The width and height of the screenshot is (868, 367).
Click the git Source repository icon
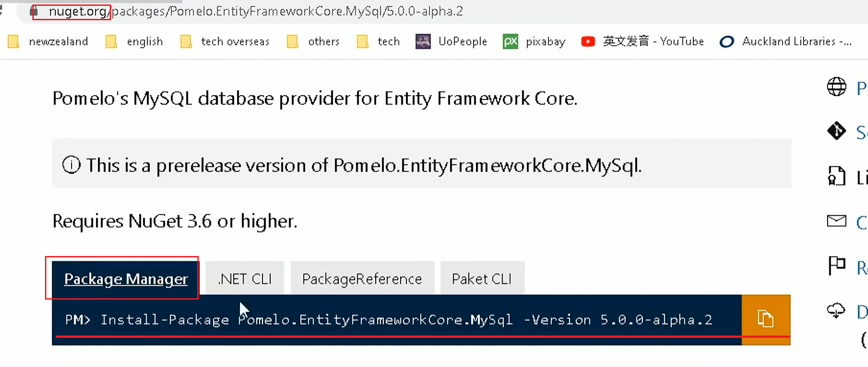(x=836, y=131)
